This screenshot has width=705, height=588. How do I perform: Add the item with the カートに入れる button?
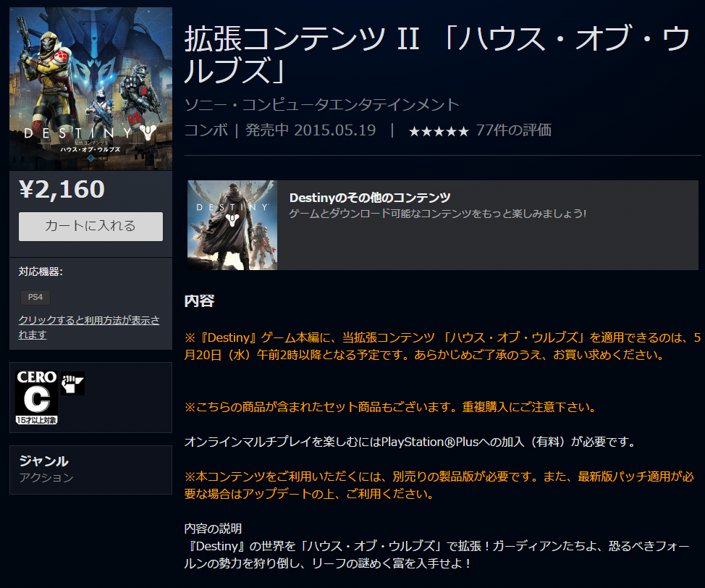pos(90,226)
